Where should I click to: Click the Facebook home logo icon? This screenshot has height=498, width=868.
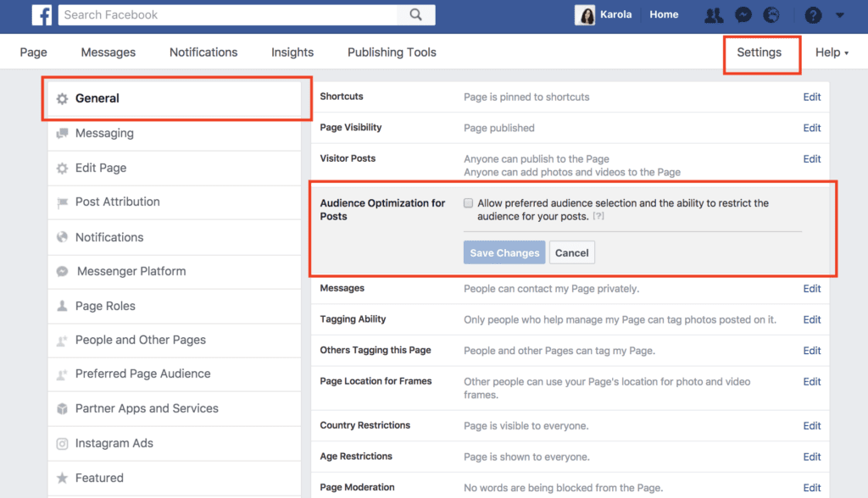click(42, 14)
